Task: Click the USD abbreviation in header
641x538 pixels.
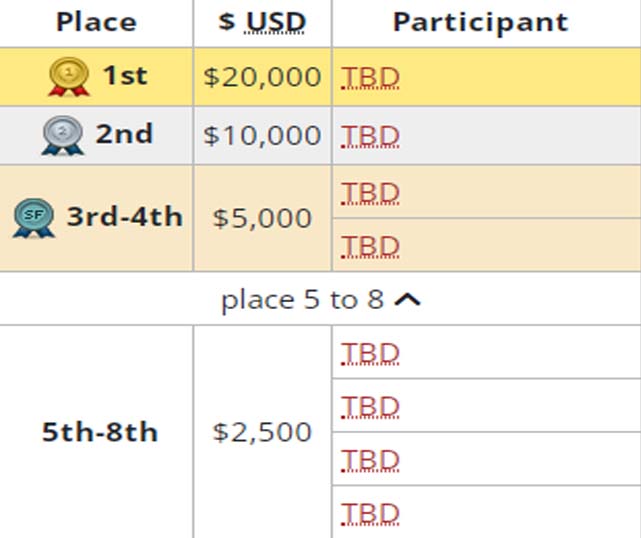Action: [275, 22]
